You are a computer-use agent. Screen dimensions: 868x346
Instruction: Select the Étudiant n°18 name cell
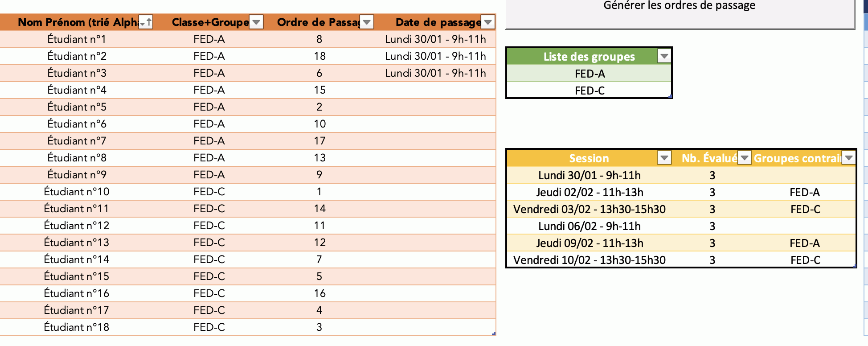(77, 327)
